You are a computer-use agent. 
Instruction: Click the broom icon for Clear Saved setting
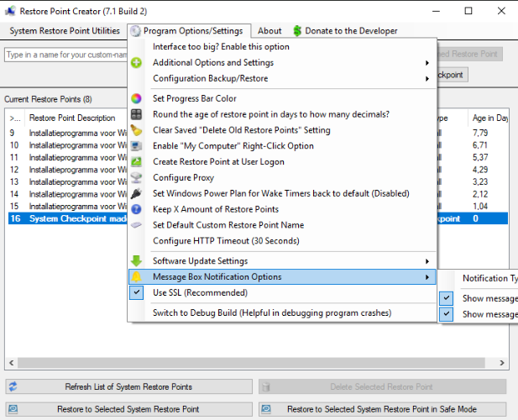click(137, 130)
